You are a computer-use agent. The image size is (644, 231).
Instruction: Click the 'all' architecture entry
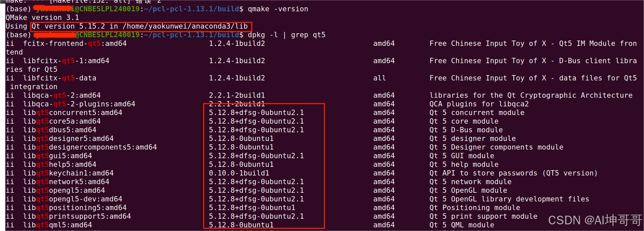pos(380,78)
